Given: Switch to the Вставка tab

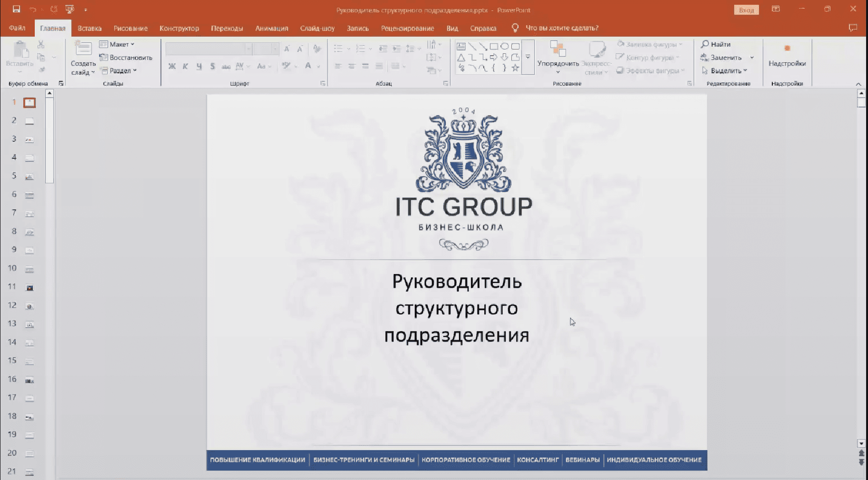Looking at the screenshot, I should point(90,29).
